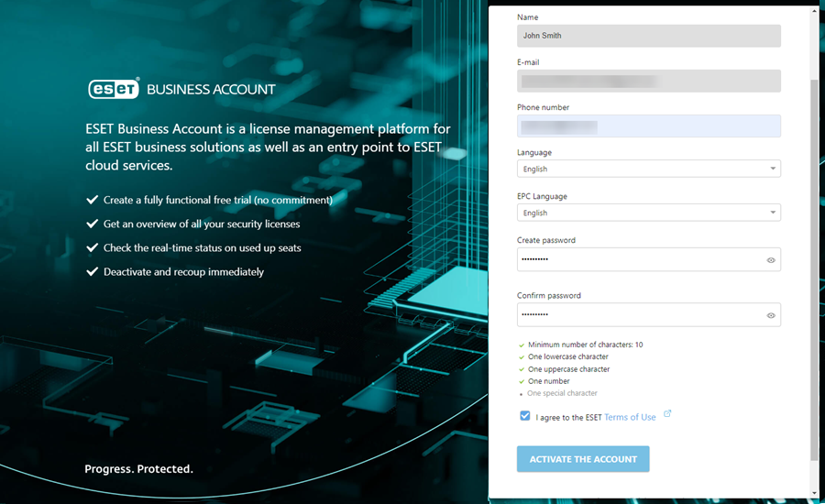This screenshot has height=504, width=825.
Task: Click the ESET logo
Action: pyautogui.click(x=114, y=89)
